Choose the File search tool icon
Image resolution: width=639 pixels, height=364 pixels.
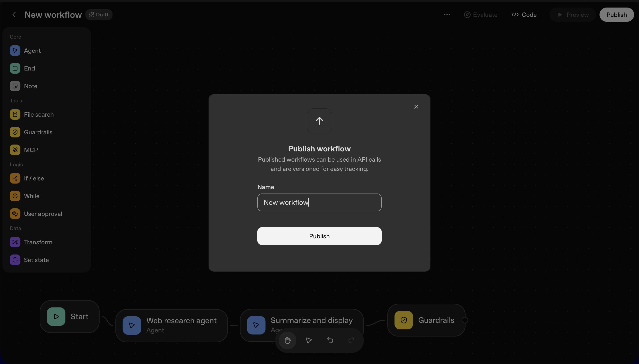[15, 115]
